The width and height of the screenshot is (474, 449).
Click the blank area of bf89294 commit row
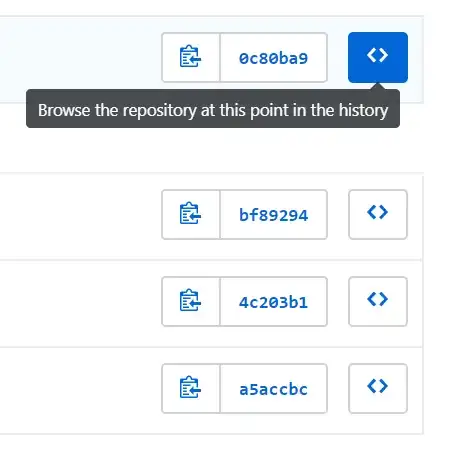80,216
